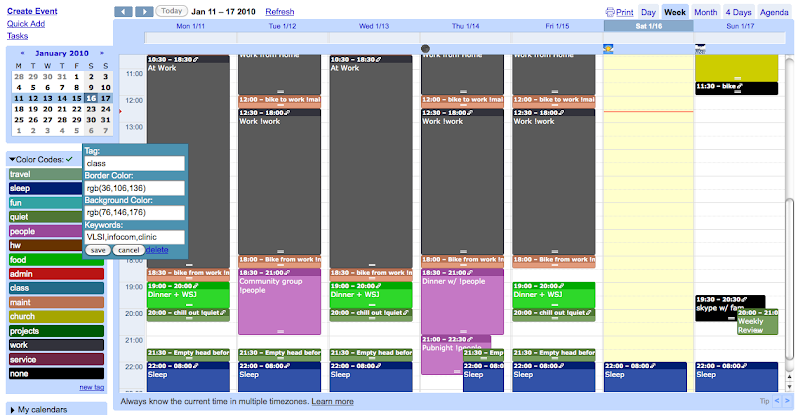Select the projects color code
The width and height of the screenshot is (800, 415).
[x=56, y=331]
